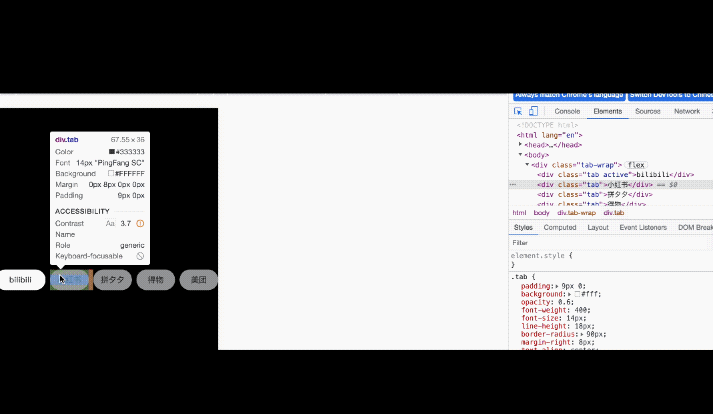713x414 pixels.
Task: Expand the border-radius shorthand triangle
Action: tap(582, 334)
